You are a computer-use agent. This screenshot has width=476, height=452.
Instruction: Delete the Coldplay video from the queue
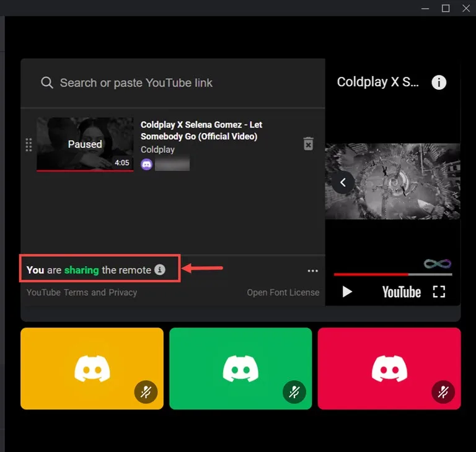[309, 144]
